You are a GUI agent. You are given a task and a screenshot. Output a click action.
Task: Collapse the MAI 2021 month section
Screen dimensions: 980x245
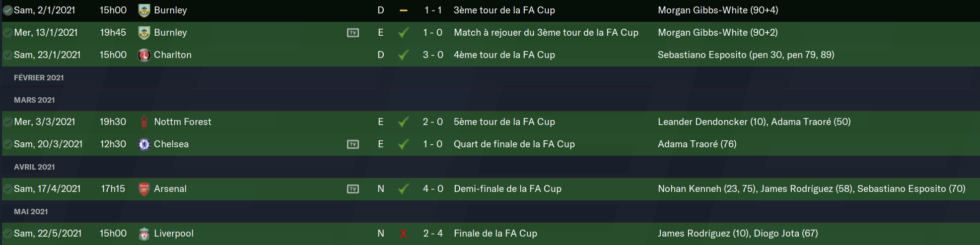31,211
